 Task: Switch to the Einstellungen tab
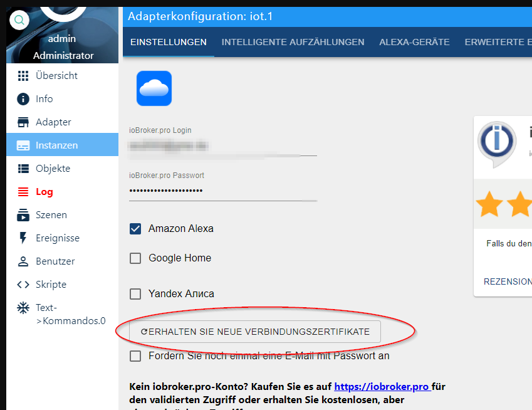[169, 42]
